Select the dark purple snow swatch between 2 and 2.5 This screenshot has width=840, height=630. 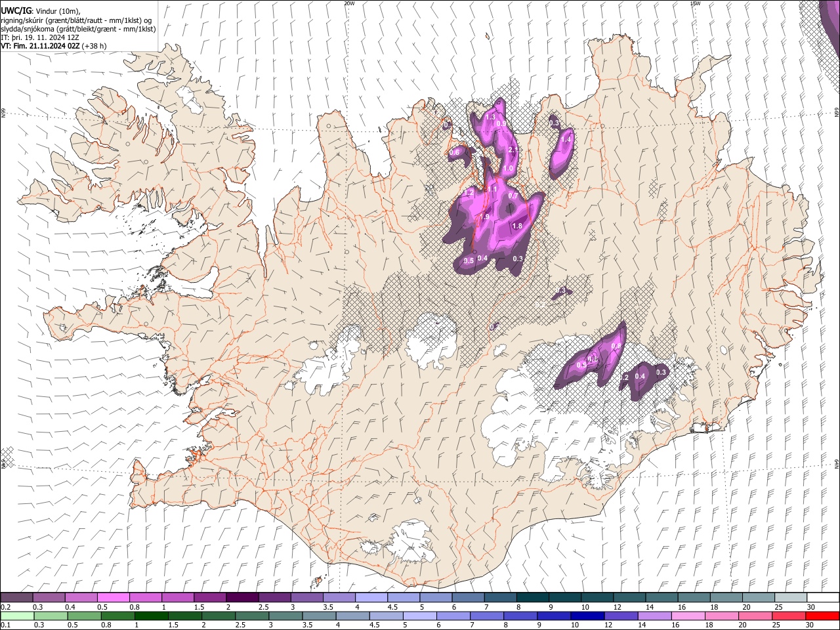pyautogui.click(x=241, y=598)
